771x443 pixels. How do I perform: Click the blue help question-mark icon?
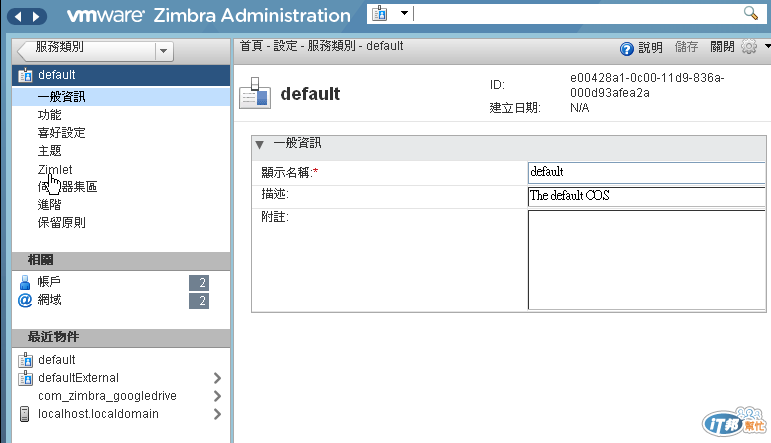(627, 48)
